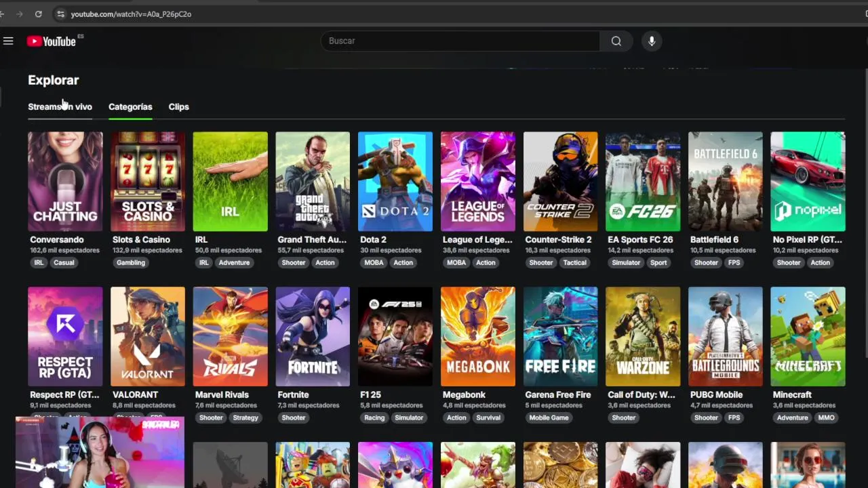This screenshot has width=868, height=488.
Task: Open the hamburger guide menu
Action: 8,41
